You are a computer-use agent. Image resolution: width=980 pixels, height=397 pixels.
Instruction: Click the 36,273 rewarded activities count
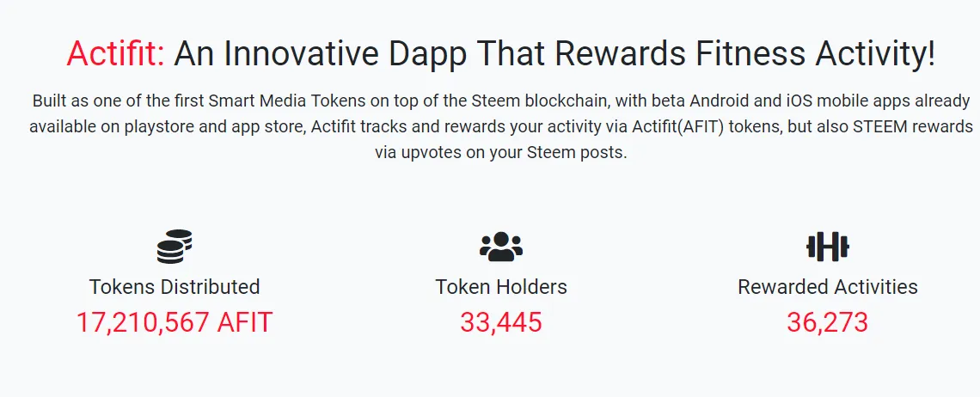tap(828, 322)
